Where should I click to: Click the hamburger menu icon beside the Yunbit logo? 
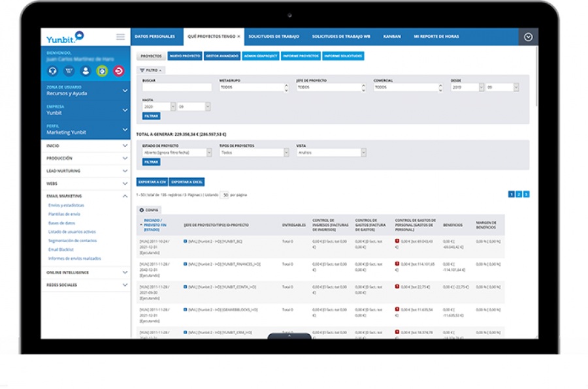(x=120, y=37)
